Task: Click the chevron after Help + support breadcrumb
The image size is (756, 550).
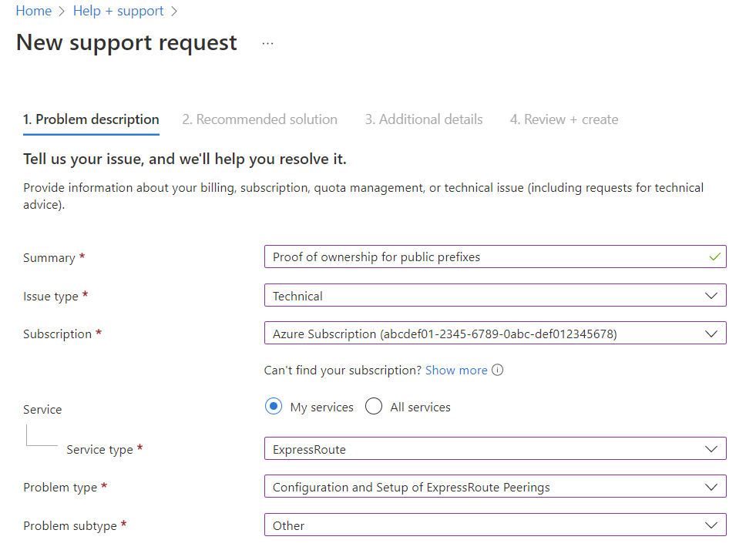Action: click(174, 12)
